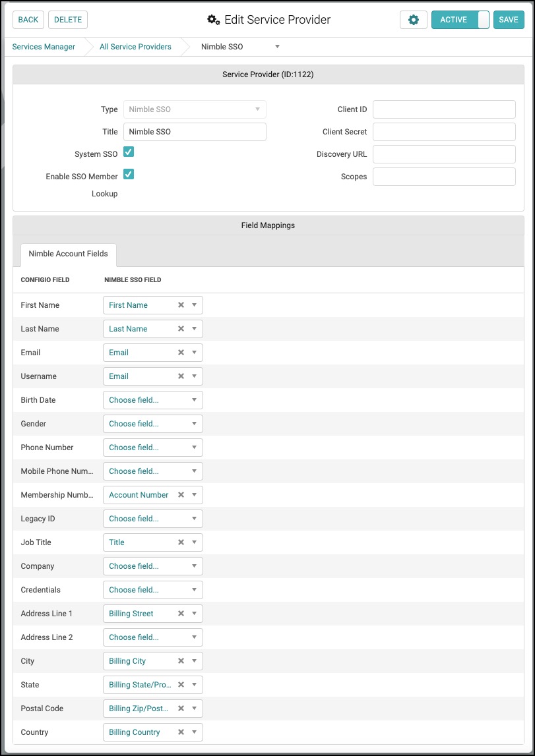This screenshot has width=535, height=756.
Task: Clear Billing Street mapping X icon
Action: tap(181, 614)
